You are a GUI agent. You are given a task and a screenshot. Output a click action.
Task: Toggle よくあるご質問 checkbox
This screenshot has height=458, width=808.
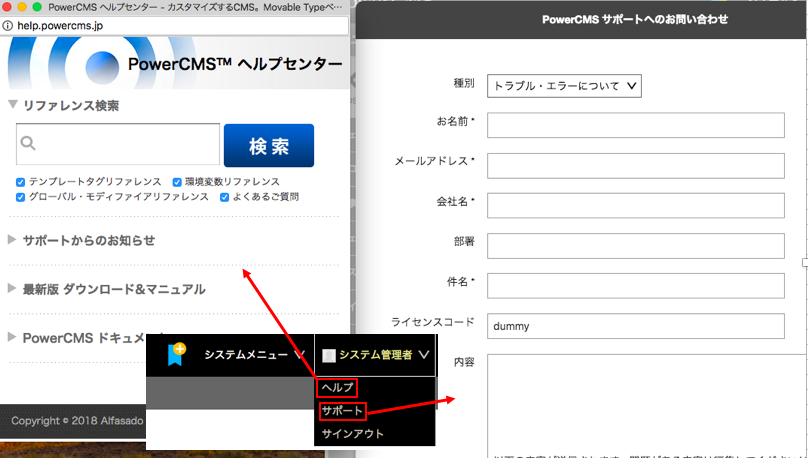pyautogui.click(x=225, y=197)
